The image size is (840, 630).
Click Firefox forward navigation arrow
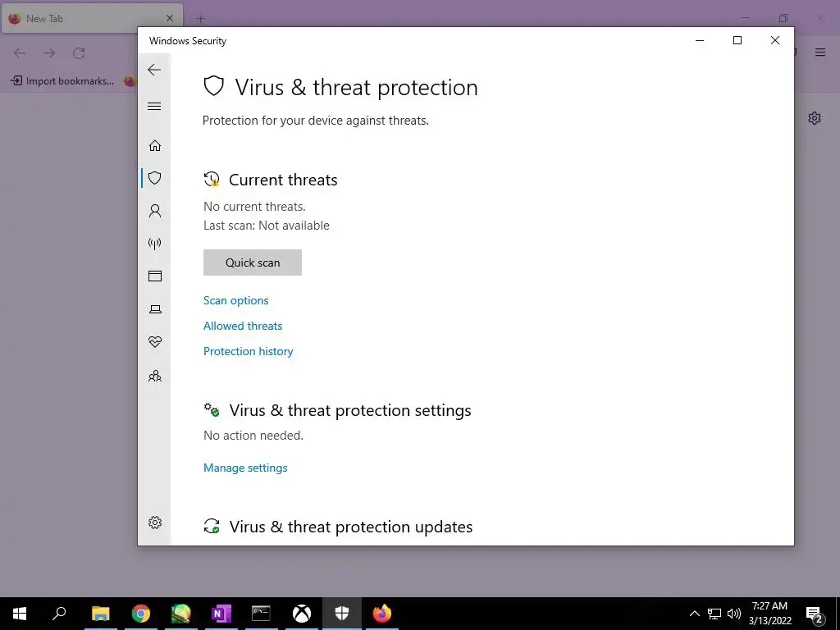pos(49,53)
